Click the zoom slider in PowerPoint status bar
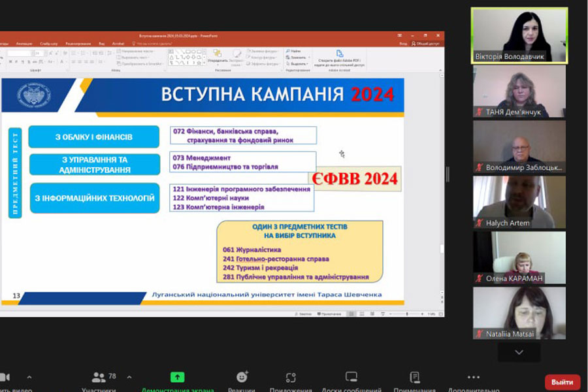This screenshot has width=588, height=392. pyautogui.click(x=407, y=314)
